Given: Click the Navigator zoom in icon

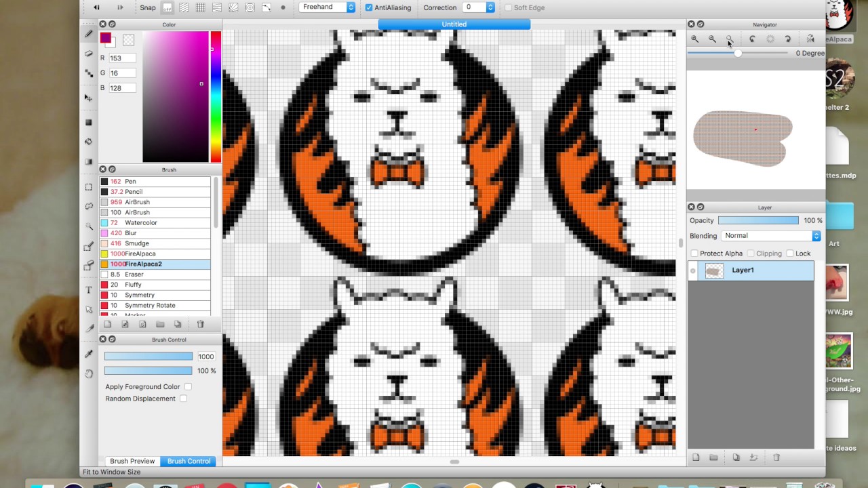Looking at the screenshot, I should pos(695,39).
